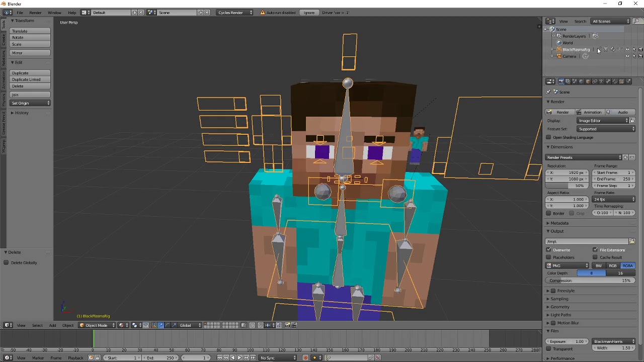The width and height of the screenshot is (644, 362).
Task: Select the rotate manipulator arc icon
Action: coord(168,325)
